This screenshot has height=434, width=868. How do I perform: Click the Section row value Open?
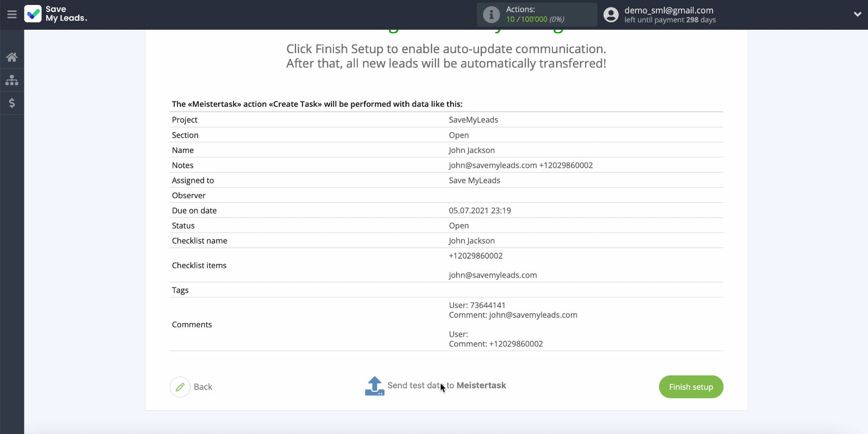click(x=459, y=135)
